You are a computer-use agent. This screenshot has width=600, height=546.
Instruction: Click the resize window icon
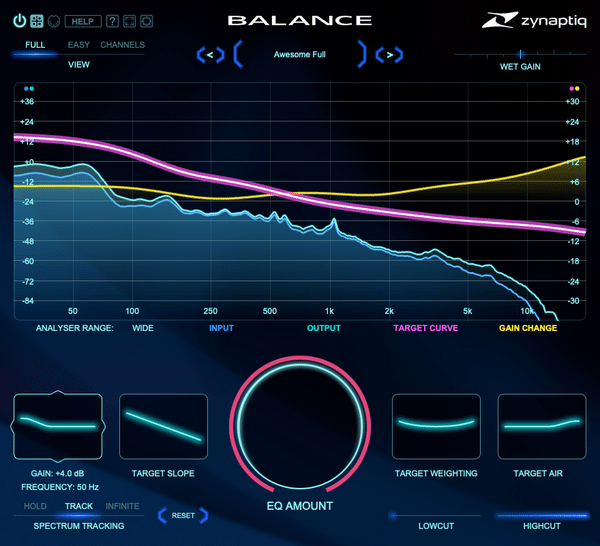[129, 20]
